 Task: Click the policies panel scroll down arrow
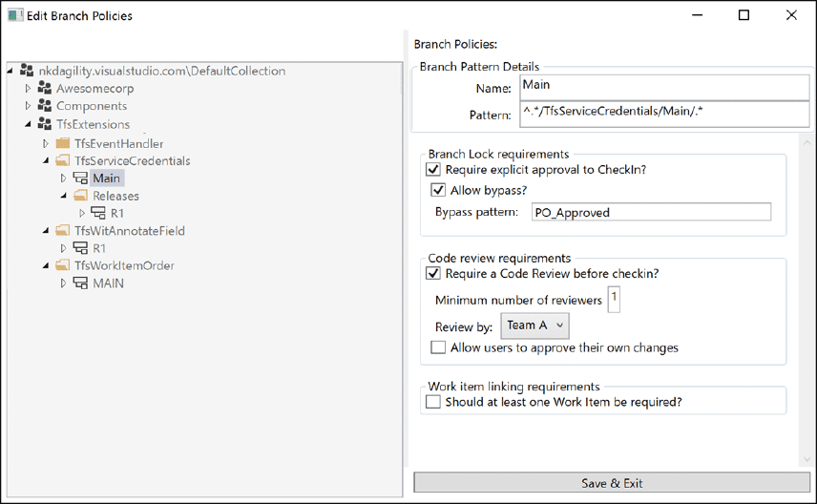807,459
